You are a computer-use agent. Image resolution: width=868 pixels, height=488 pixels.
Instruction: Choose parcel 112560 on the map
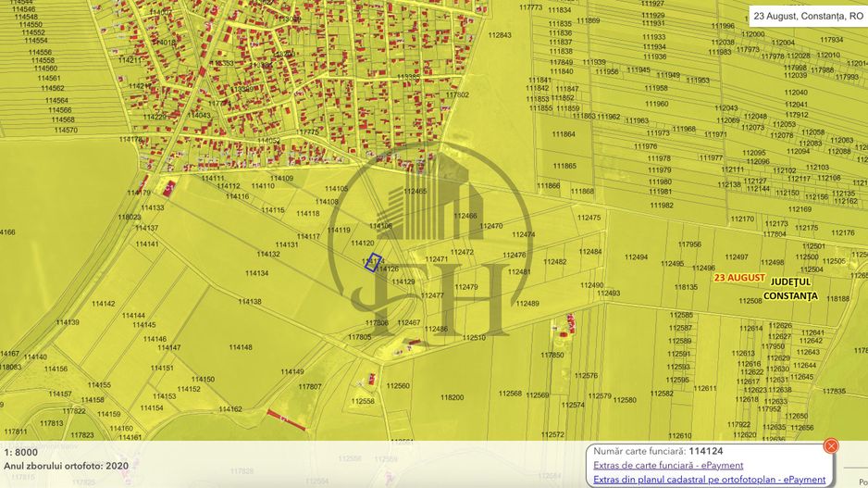pos(398,386)
